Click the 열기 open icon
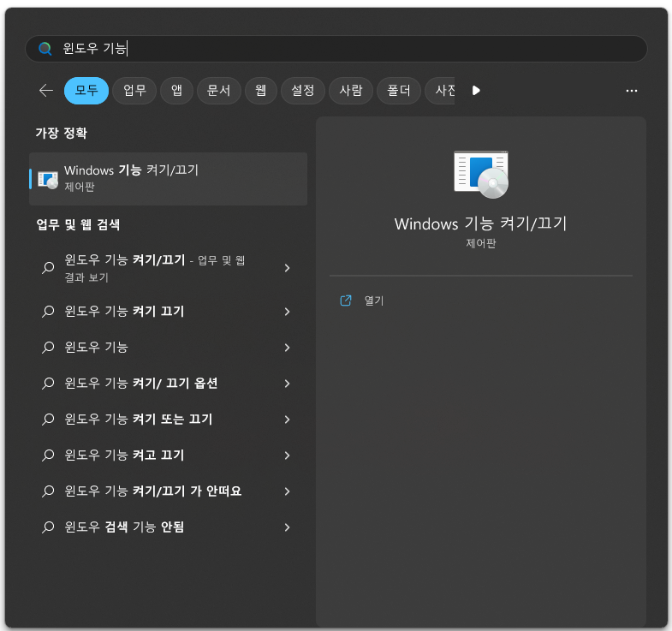This screenshot has height=631, width=672. [346, 301]
